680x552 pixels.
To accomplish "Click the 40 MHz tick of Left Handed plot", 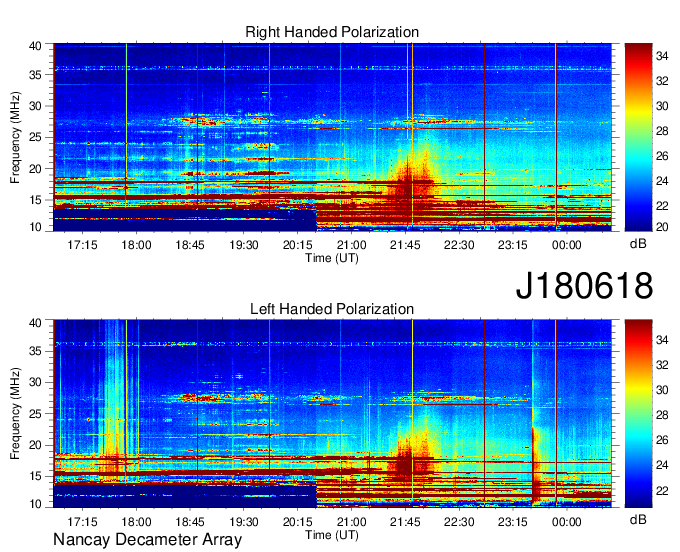I will tap(35, 323).
